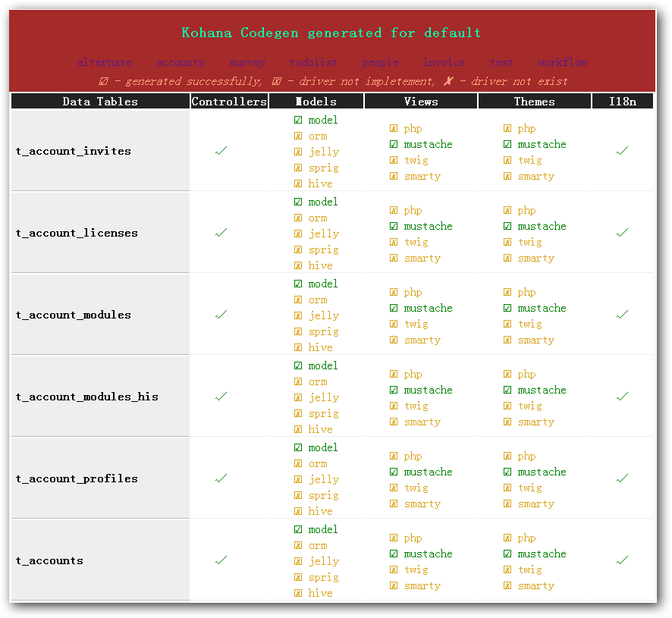Click the Themes mustache checked box for t_account_licenses

tap(507, 226)
